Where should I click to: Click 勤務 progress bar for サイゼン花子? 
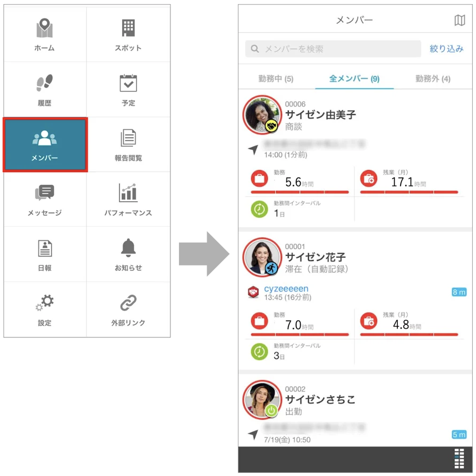click(x=300, y=335)
